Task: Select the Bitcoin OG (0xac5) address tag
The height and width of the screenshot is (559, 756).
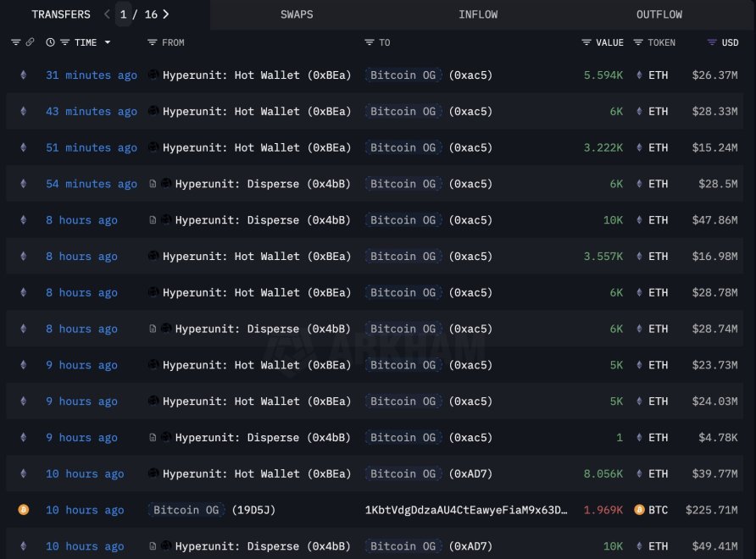Action: [x=403, y=75]
